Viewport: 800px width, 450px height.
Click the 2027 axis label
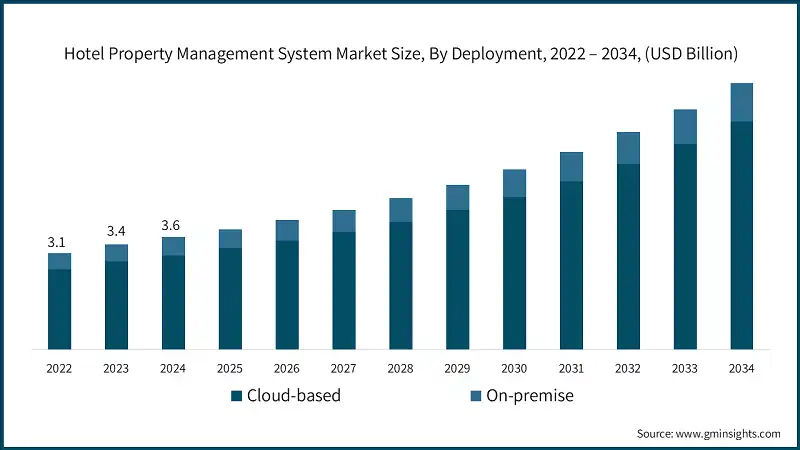343,368
